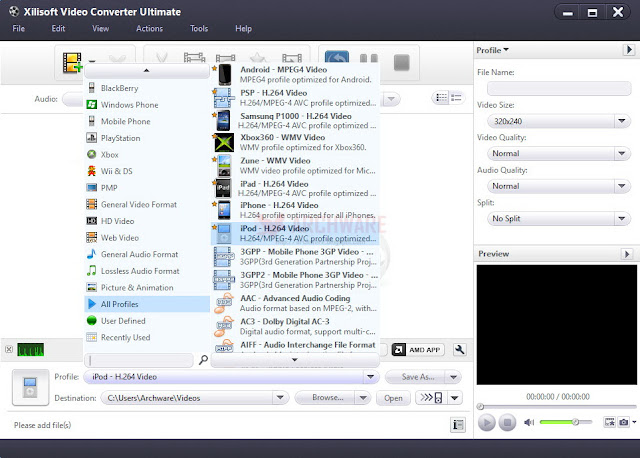Mute the preview volume speaker icon
This screenshot has width=640, height=458.
click(529, 422)
